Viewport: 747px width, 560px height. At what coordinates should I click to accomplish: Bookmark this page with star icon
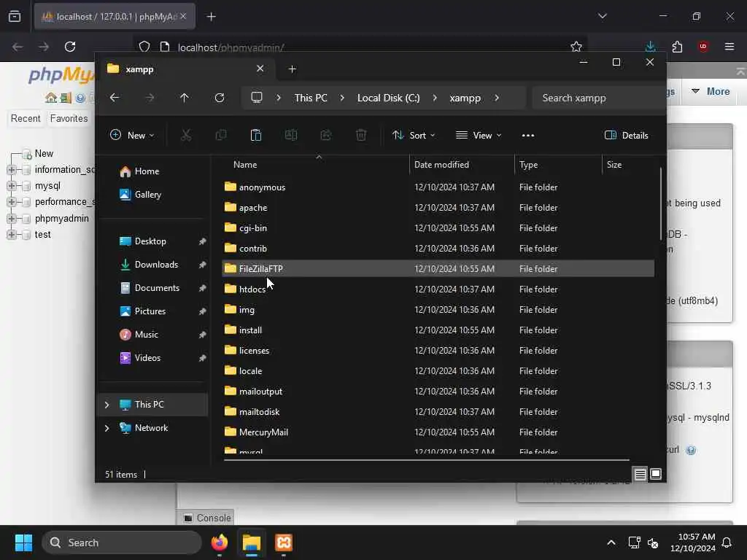576,47
